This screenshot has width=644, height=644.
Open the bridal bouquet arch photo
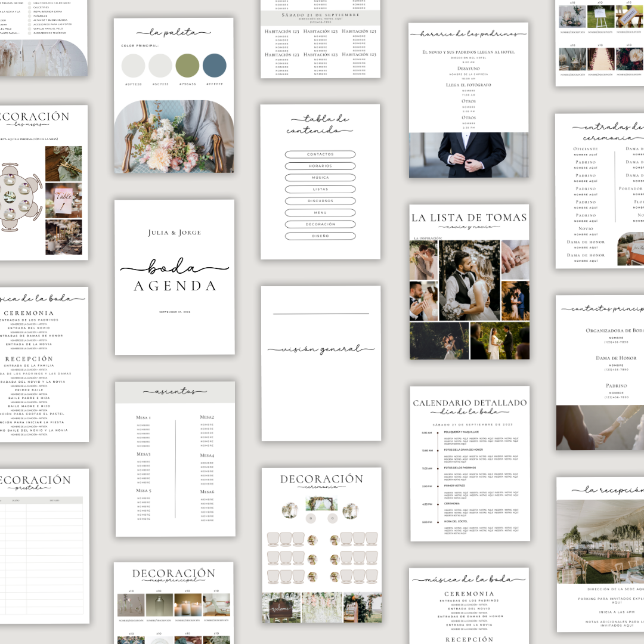(x=174, y=137)
